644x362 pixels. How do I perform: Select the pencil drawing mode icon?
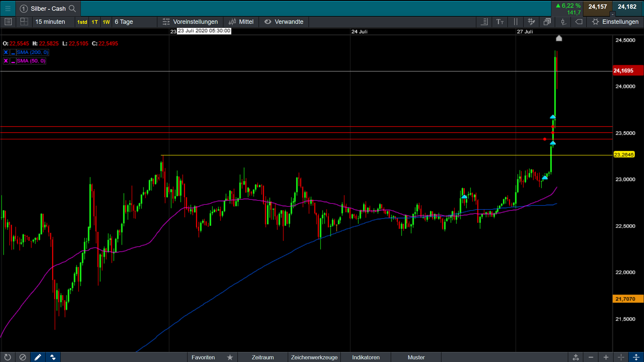(x=38, y=357)
